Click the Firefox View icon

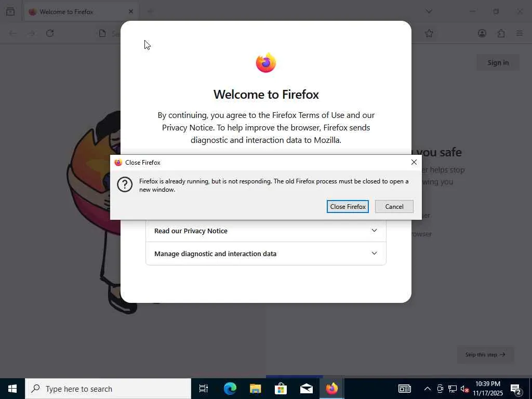pos(10,11)
